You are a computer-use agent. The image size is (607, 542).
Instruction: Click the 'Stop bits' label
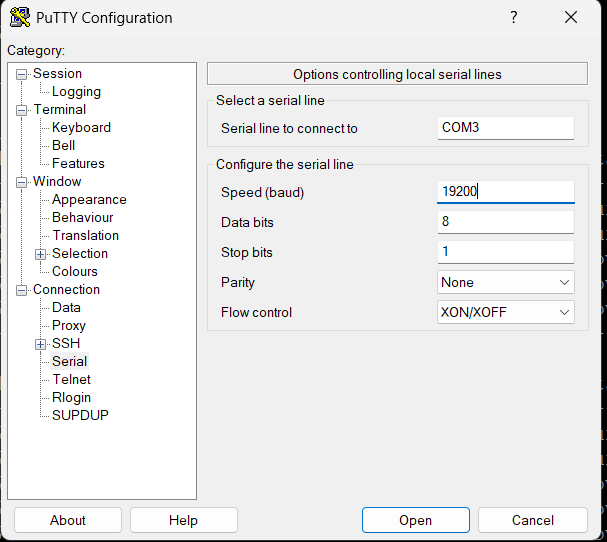click(x=247, y=252)
